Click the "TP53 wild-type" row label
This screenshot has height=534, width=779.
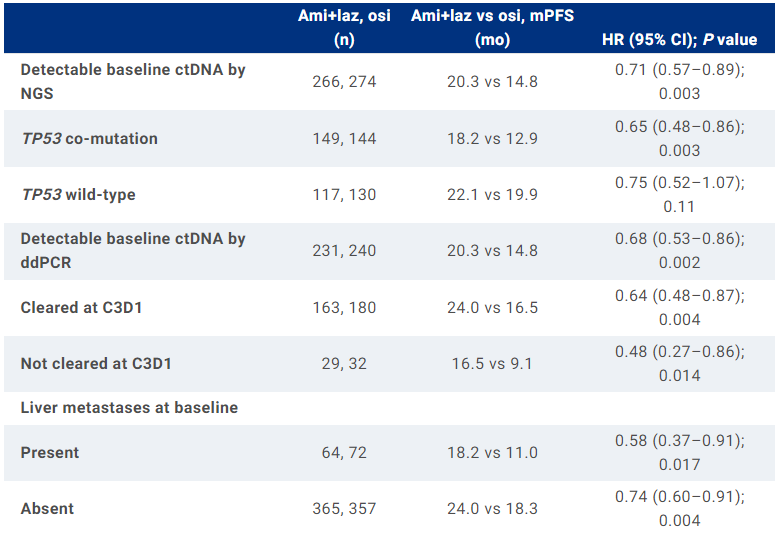coord(78,195)
